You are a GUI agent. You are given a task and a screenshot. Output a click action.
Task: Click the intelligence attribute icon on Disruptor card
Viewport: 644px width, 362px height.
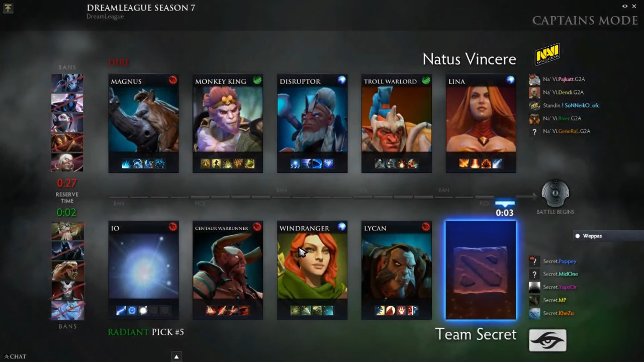coord(341,80)
